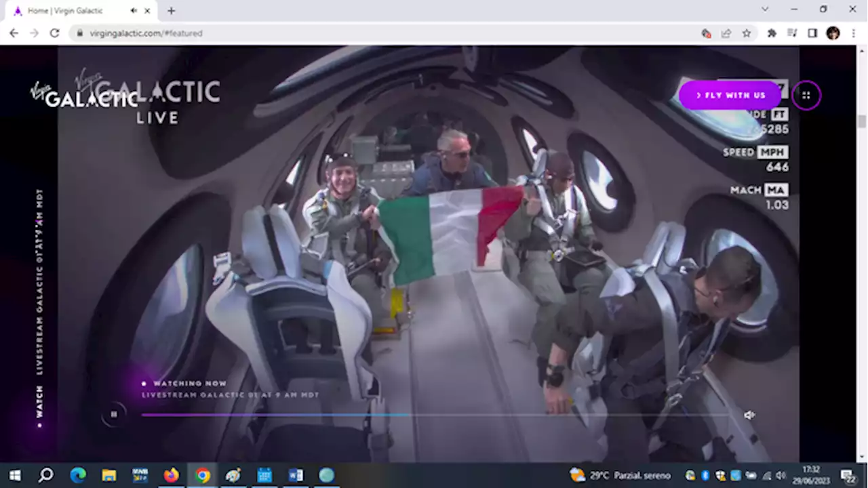Open Chrome extensions puzzle icon
Viewport: 868px width, 488px height.
click(772, 33)
